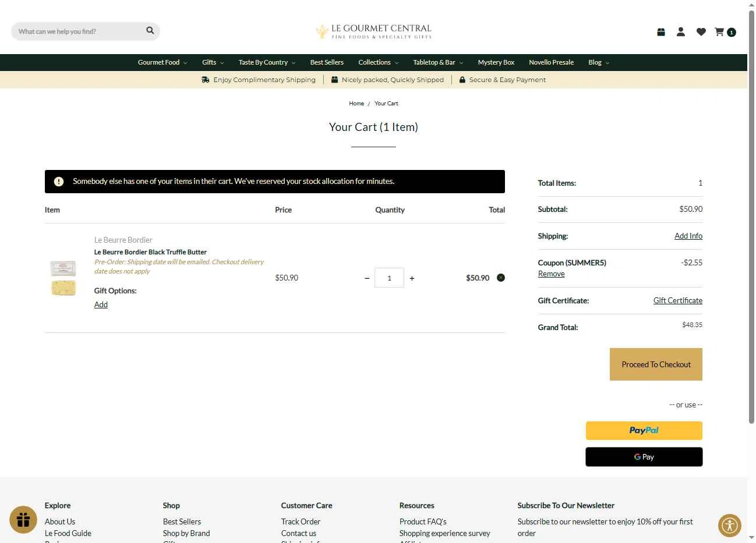Click the Subtotal $50.90 value
Viewport: 756px width, 543px height.
[691, 209]
